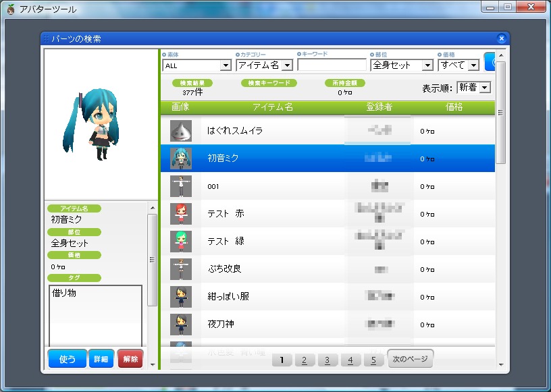Image resolution: width=551 pixels, height=392 pixels.
Task: Click the 紺っぽい服 thumbnail
Action: click(x=181, y=297)
